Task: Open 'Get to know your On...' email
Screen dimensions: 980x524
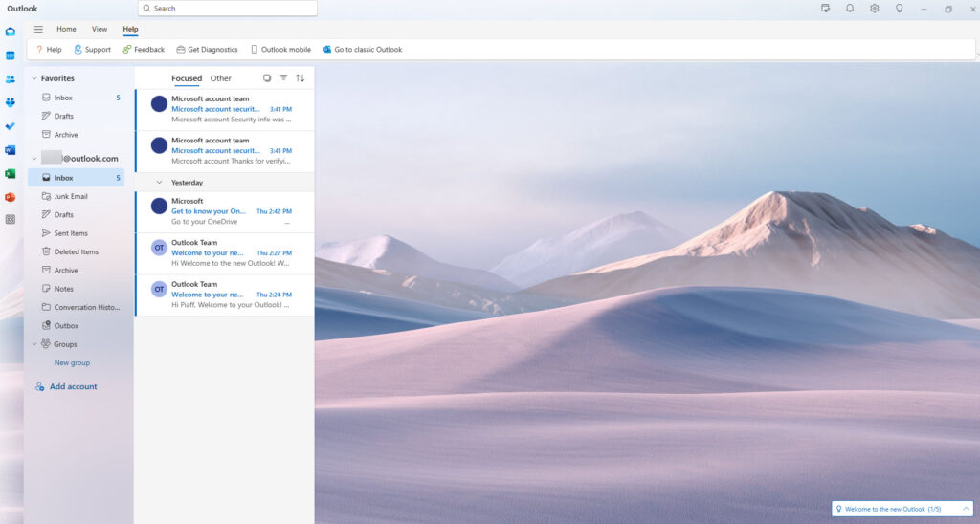Action: [x=225, y=211]
